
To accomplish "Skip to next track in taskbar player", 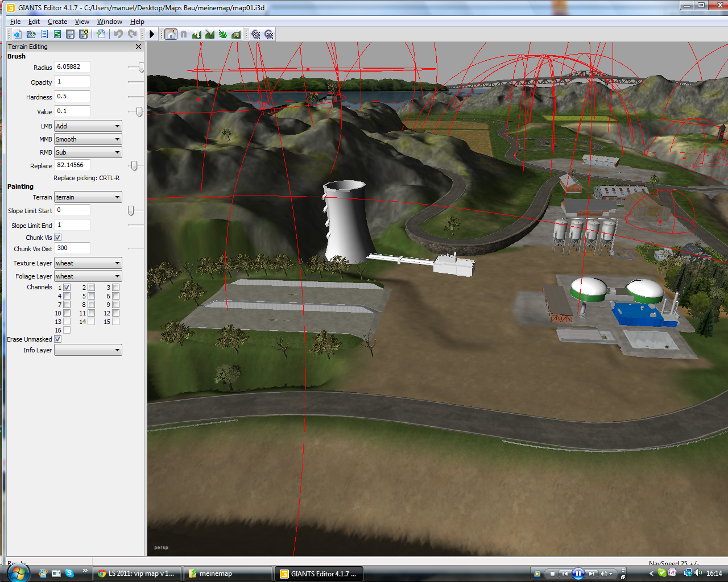I will point(592,573).
